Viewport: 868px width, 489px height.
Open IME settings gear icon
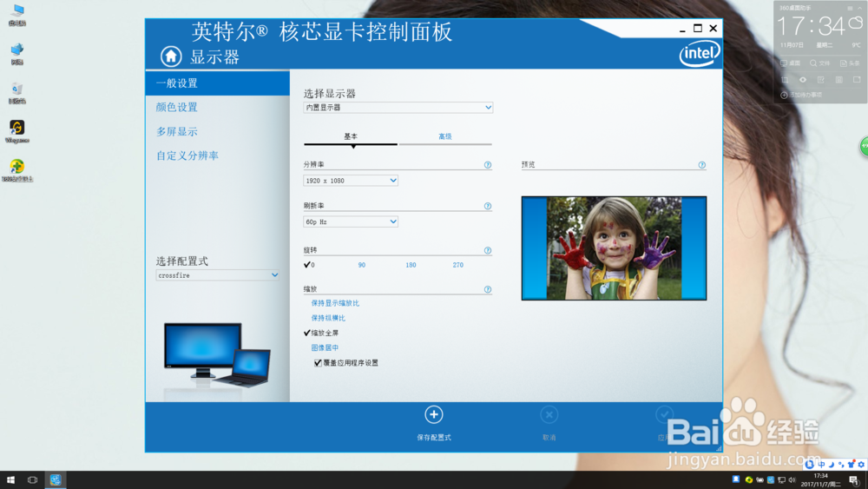click(861, 465)
